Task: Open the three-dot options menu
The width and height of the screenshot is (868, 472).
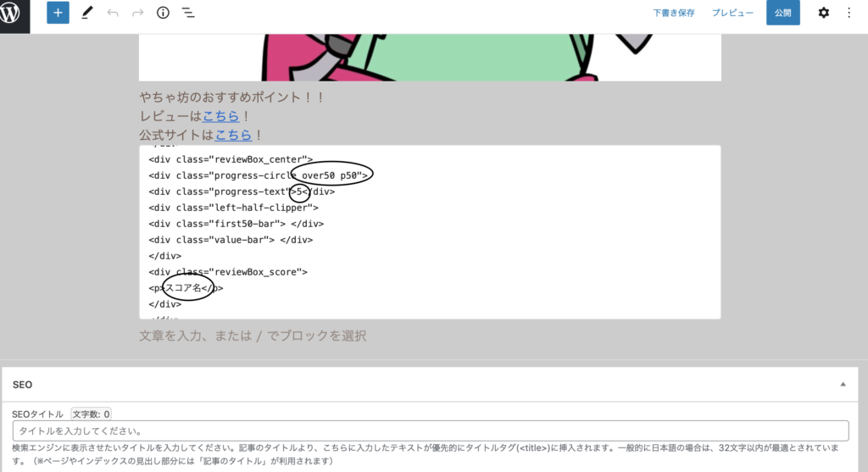Action: 849,13
